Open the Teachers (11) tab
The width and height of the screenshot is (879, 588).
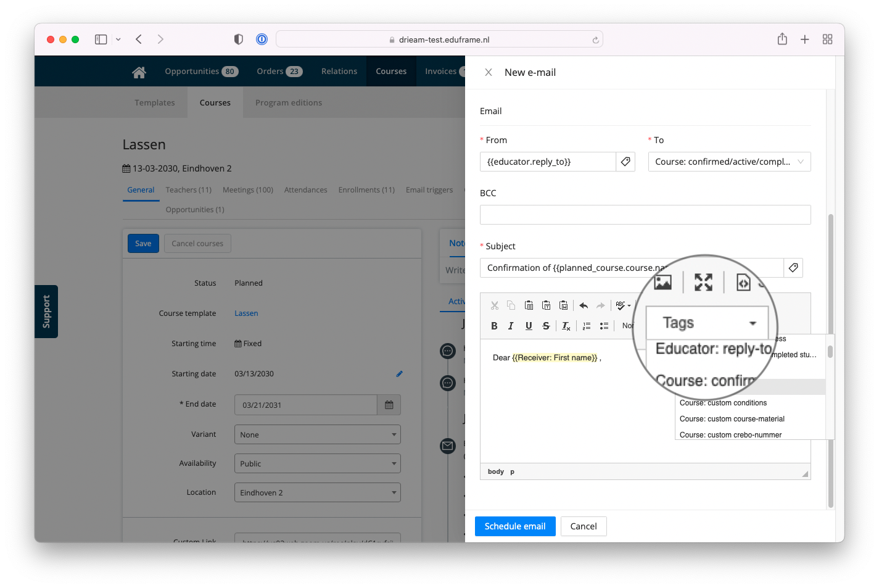point(188,190)
